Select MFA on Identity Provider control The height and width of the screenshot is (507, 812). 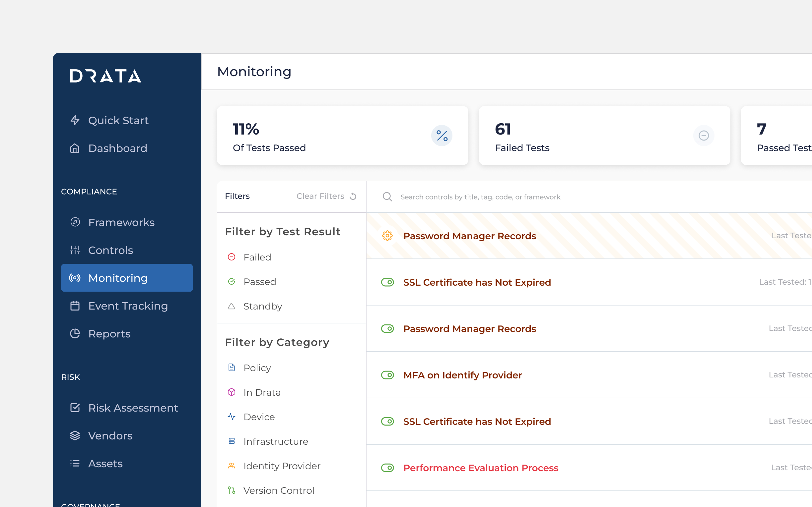462,375
